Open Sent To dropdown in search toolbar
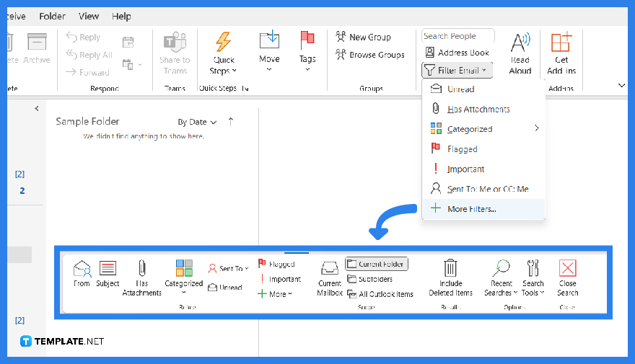The image size is (635, 364). pos(229,268)
